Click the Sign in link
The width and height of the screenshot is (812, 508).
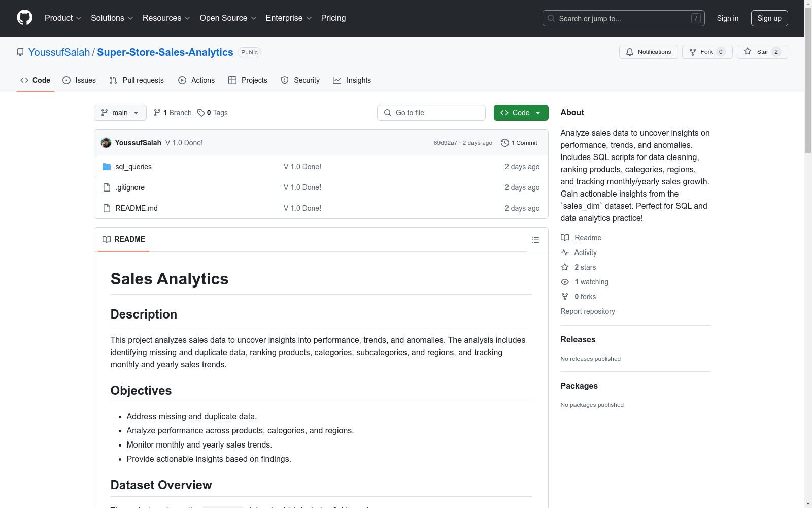coord(728,18)
